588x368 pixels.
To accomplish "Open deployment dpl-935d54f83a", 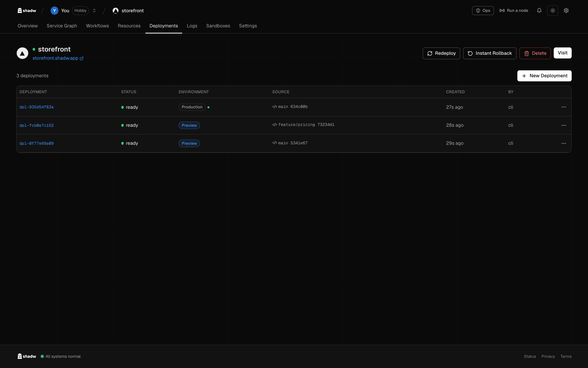I will pyautogui.click(x=37, y=107).
